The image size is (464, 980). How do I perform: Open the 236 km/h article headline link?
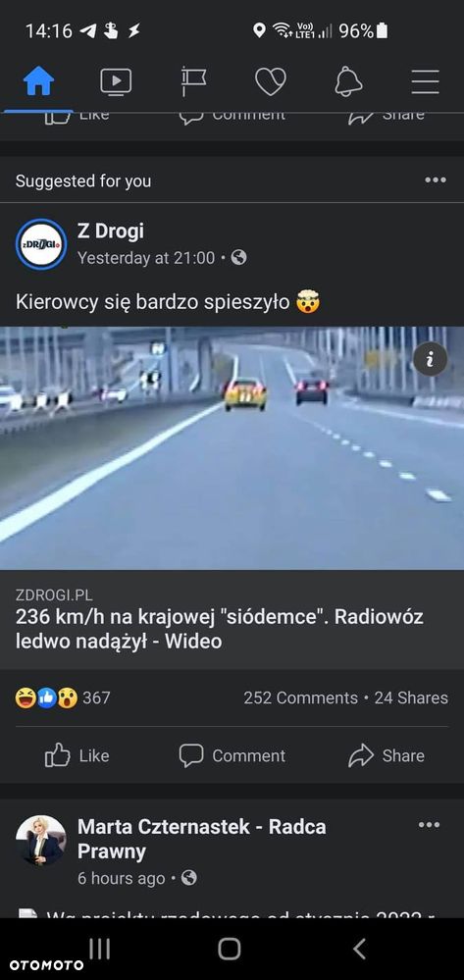(x=220, y=629)
